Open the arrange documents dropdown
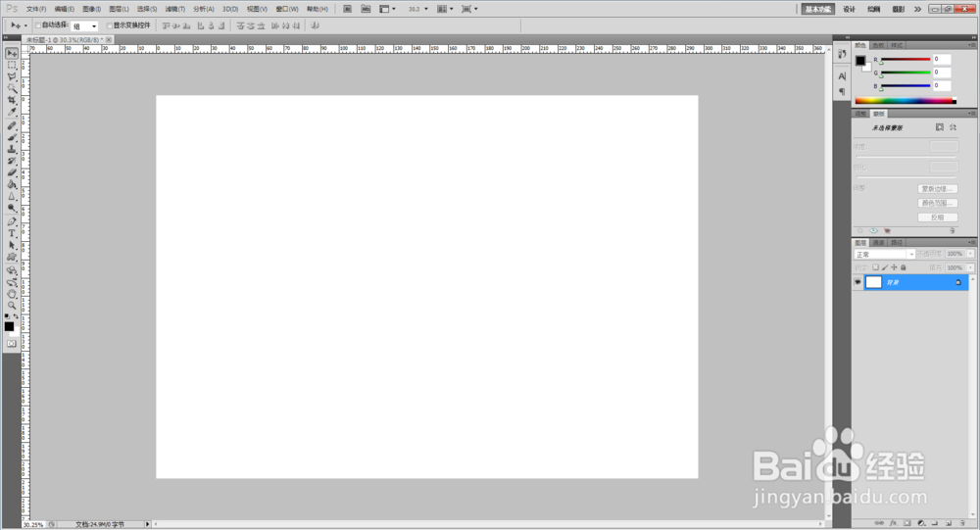Image resolution: width=980 pixels, height=530 pixels. click(x=445, y=9)
